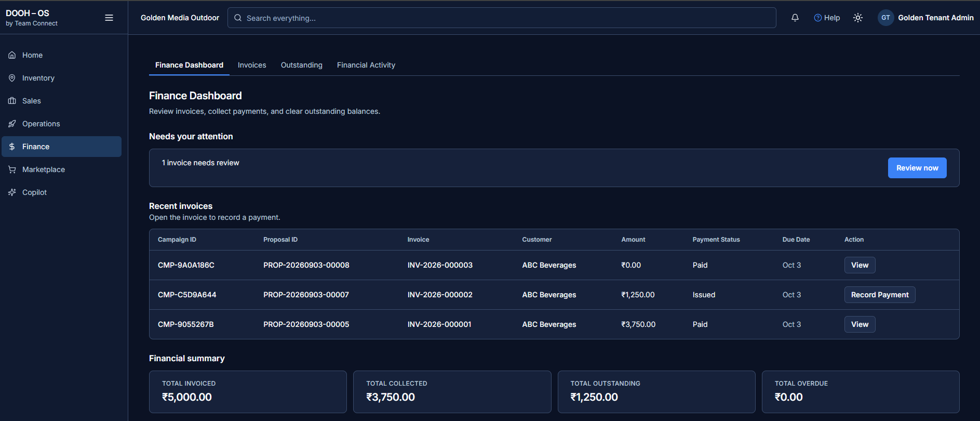Open the Financial Activity tab

pos(366,65)
